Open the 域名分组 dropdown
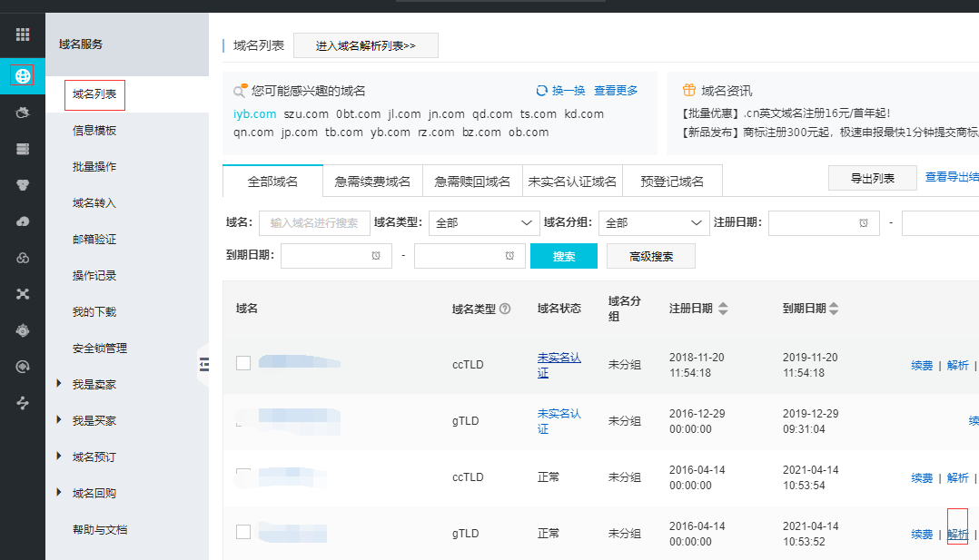 654,223
